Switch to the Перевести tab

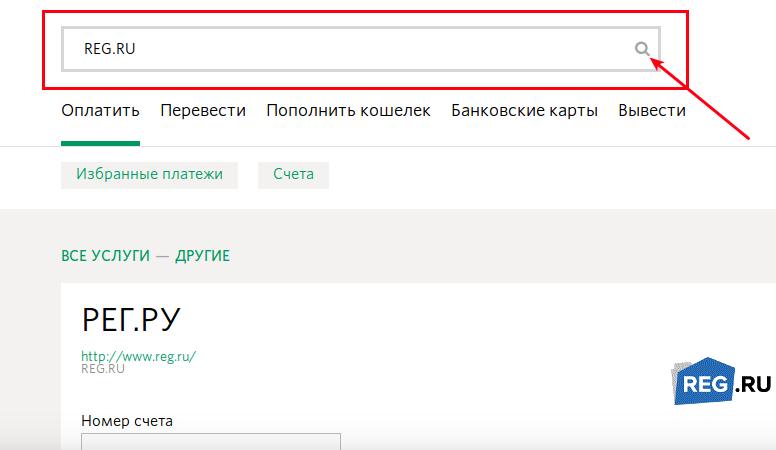pyautogui.click(x=203, y=110)
